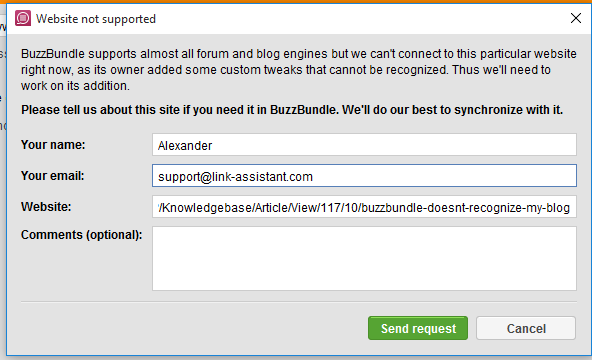Click into the Website URL field
The height and width of the screenshot is (360, 592).
click(x=364, y=206)
